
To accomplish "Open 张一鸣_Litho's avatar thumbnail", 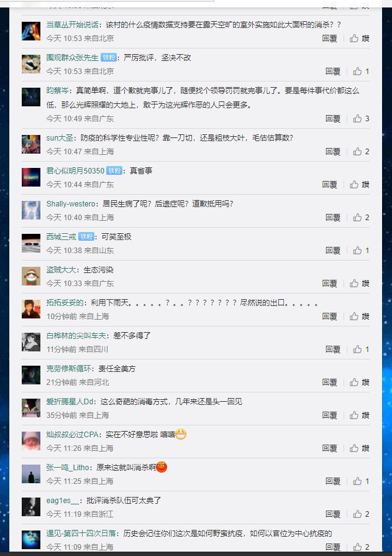I will point(31,474).
